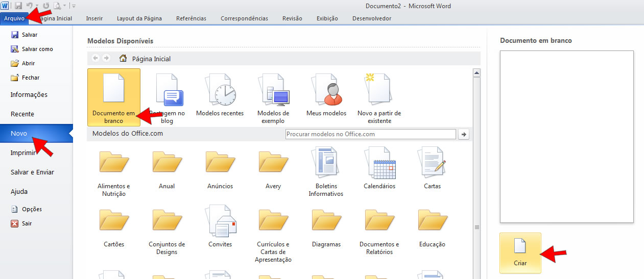Image resolution: width=644 pixels, height=279 pixels.
Task: Open Modelos recentes
Action: tap(220, 95)
